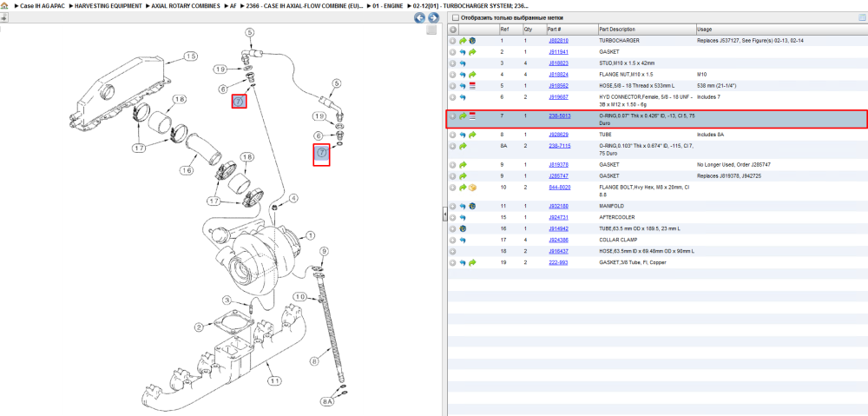Screen dimensions: 868x416
Task: Click 'Replaces J819378, J942725' usage text
Action: (x=729, y=175)
